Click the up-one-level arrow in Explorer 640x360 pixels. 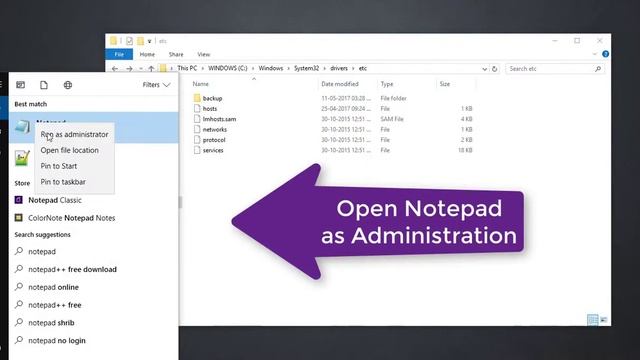point(151,69)
